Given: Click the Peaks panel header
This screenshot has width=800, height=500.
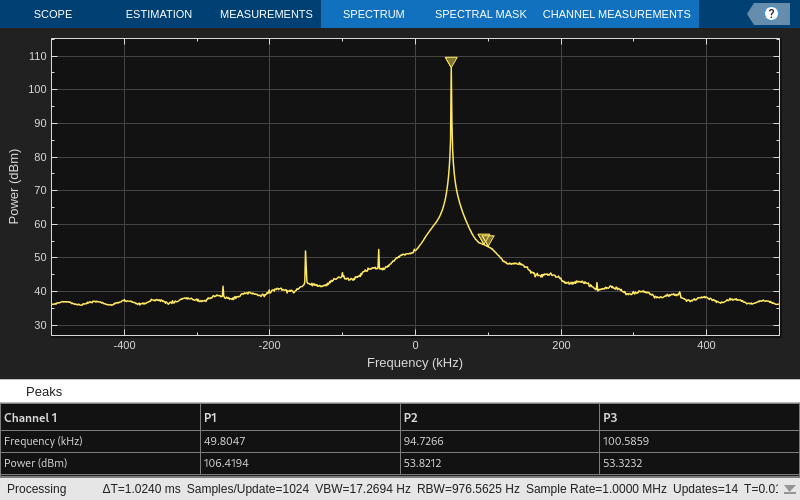Looking at the screenshot, I should (x=44, y=391).
